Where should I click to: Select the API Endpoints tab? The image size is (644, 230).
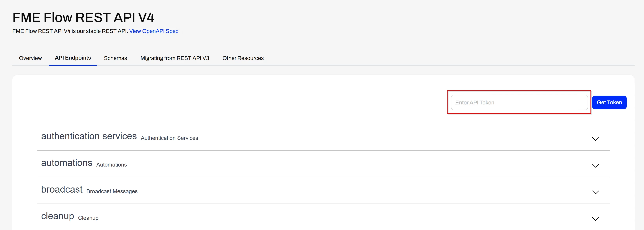coord(73,58)
